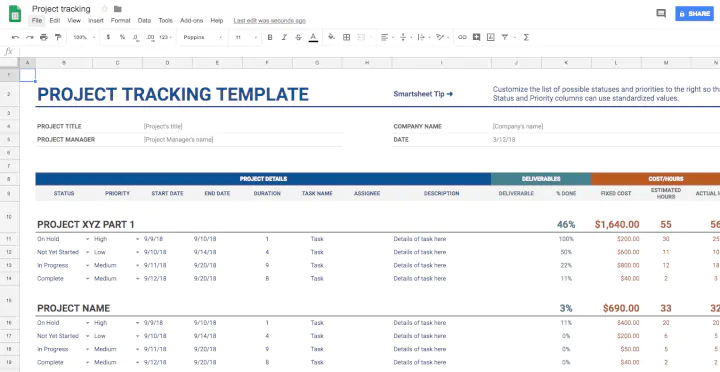Image resolution: width=720 pixels, height=372 pixels.
Task: Open the fill color paint bucket
Action: 332,37
